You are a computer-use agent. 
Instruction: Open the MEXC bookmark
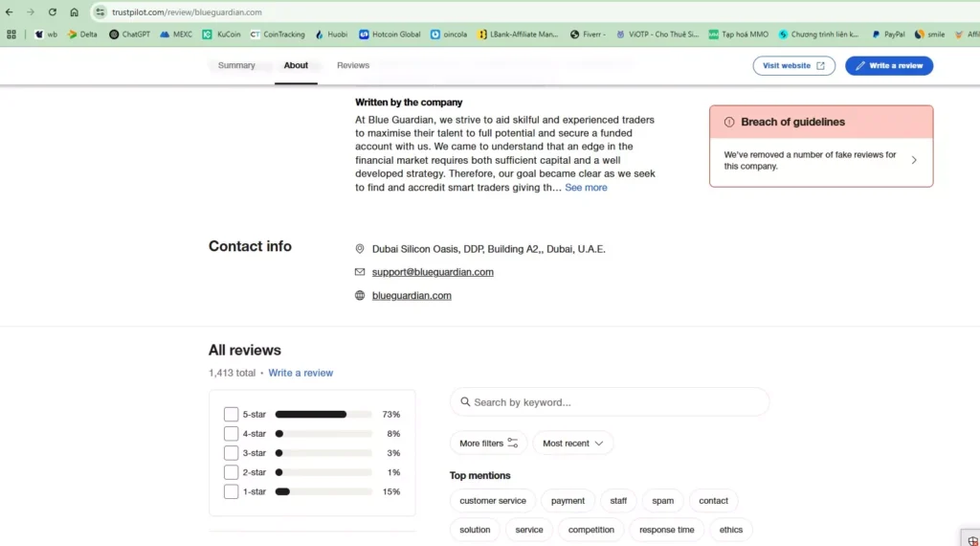click(x=176, y=34)
